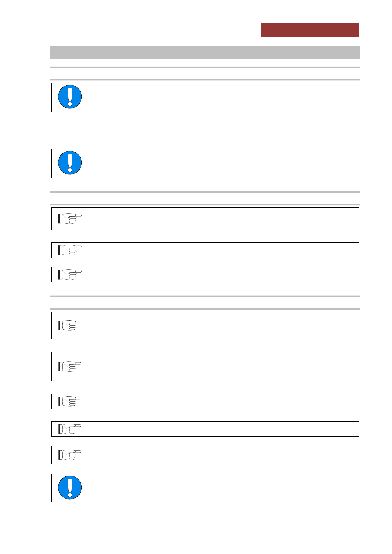
Task: Click the double gray rule above first hand note
Action: tap(205, 198)
